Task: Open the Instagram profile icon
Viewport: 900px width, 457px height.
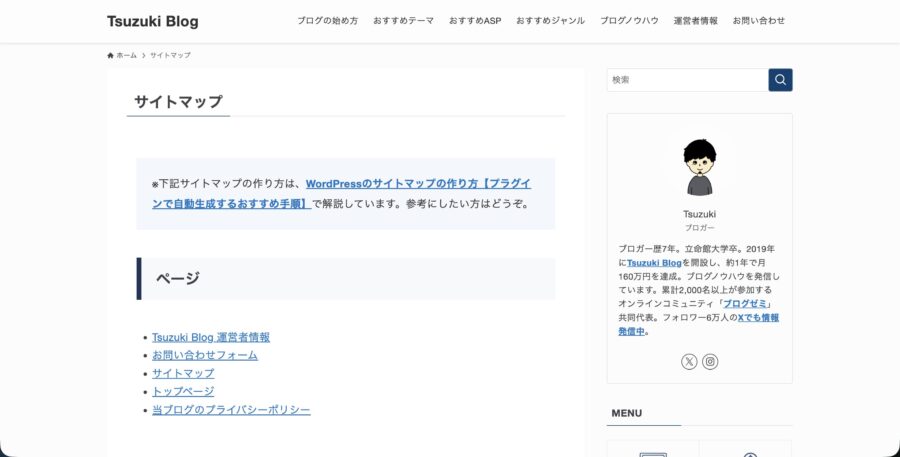Action: (710, 362)
